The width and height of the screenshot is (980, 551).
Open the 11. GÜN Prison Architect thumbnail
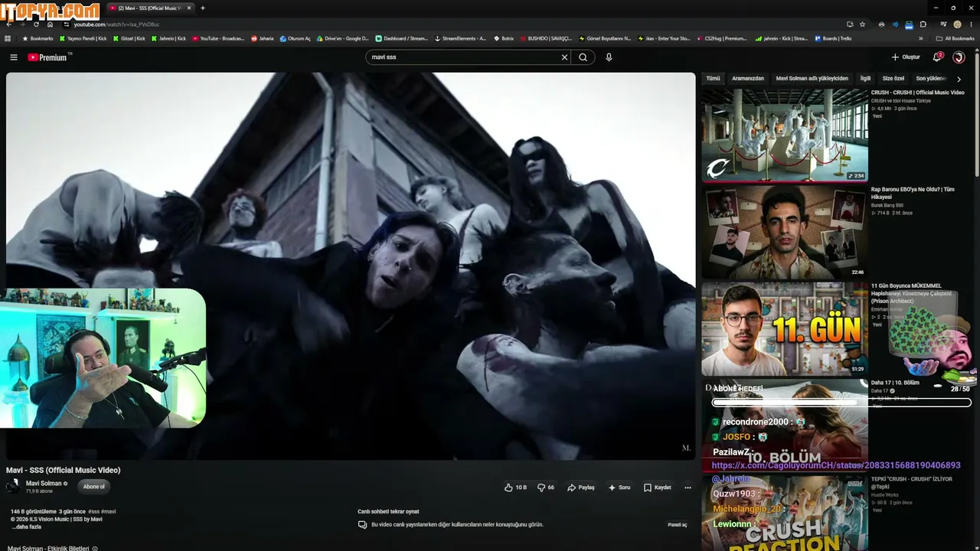[x=785, y=328]
